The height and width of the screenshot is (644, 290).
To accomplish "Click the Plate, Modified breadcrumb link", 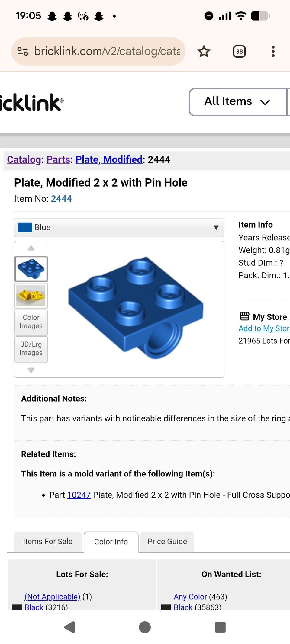I will coord(109,159).
